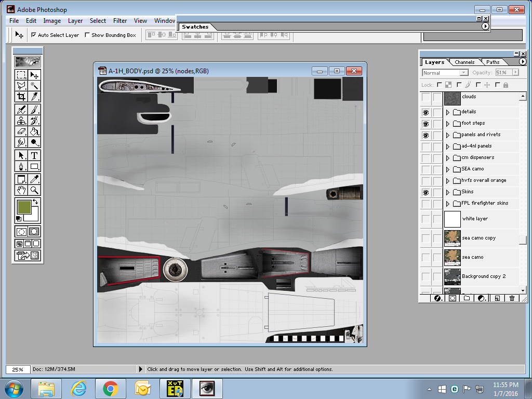532x399 pixels.
Task: Expand the hvfs overall orange set
Action: tap(448, 181)
